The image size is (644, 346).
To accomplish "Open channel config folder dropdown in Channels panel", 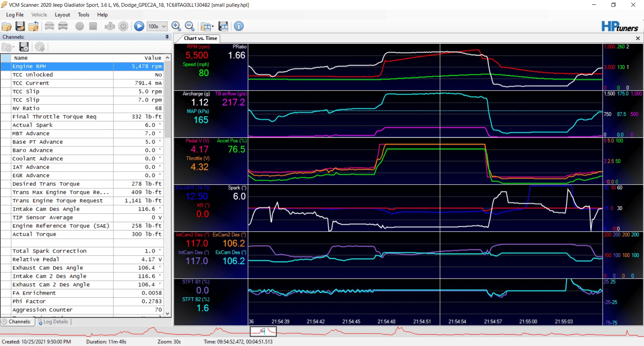I will tap(8, 47).
